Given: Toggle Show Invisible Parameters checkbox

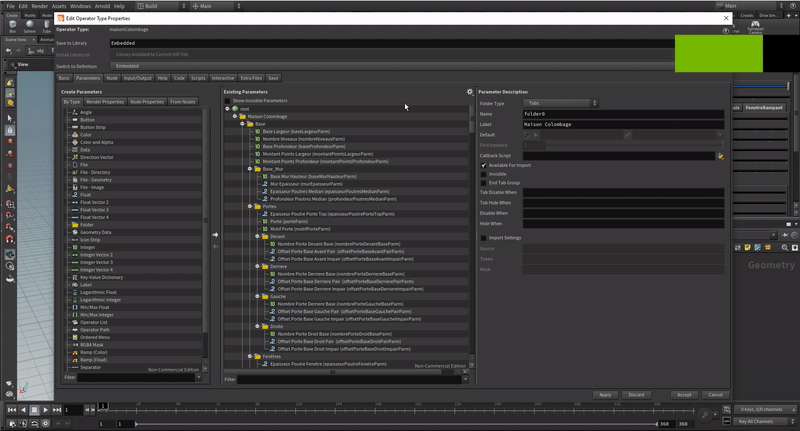Looking at the screenshot, I should click(x=228, y=101).
